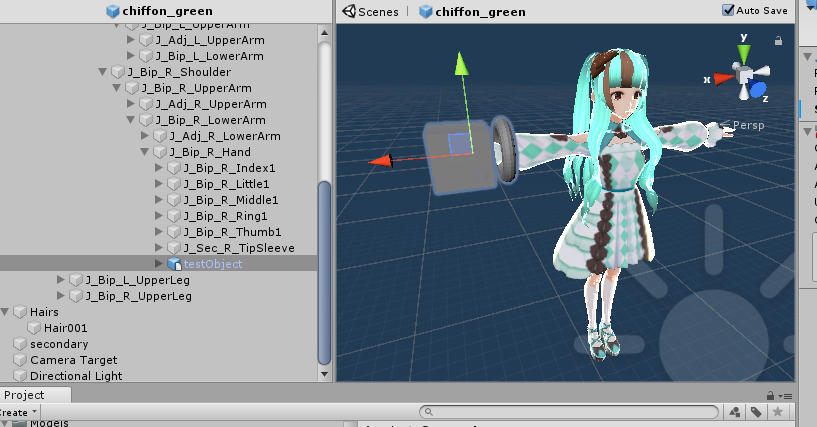Click the hierarchy scrollbar down arrow
This screenshot has width=817, height=427.
(x=325, y=374)
